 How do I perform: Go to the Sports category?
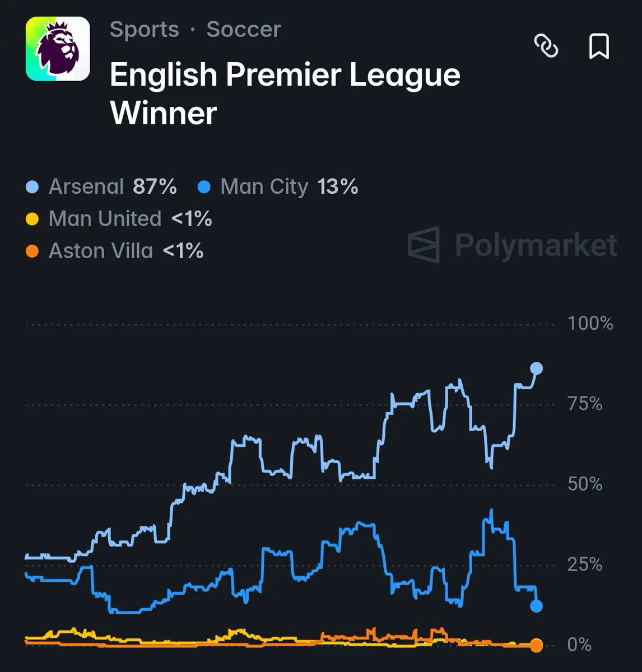tap(144, 29)
